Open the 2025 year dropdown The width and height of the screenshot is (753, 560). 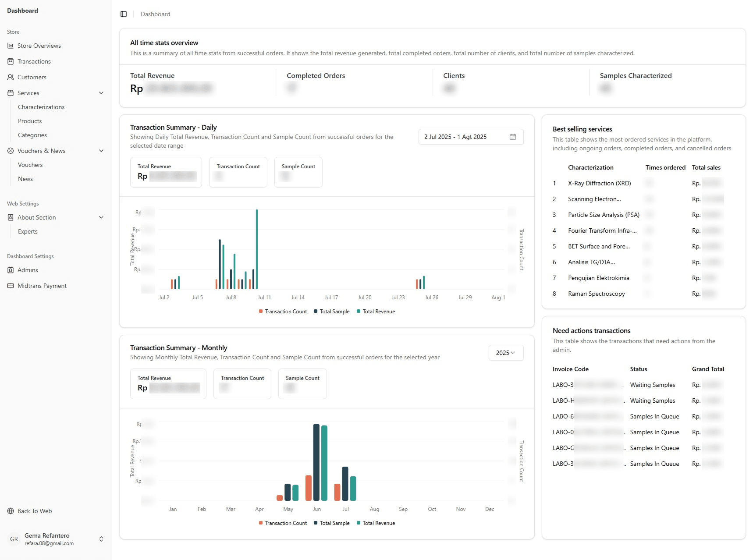pyautogui.click(x=506, y=353)
